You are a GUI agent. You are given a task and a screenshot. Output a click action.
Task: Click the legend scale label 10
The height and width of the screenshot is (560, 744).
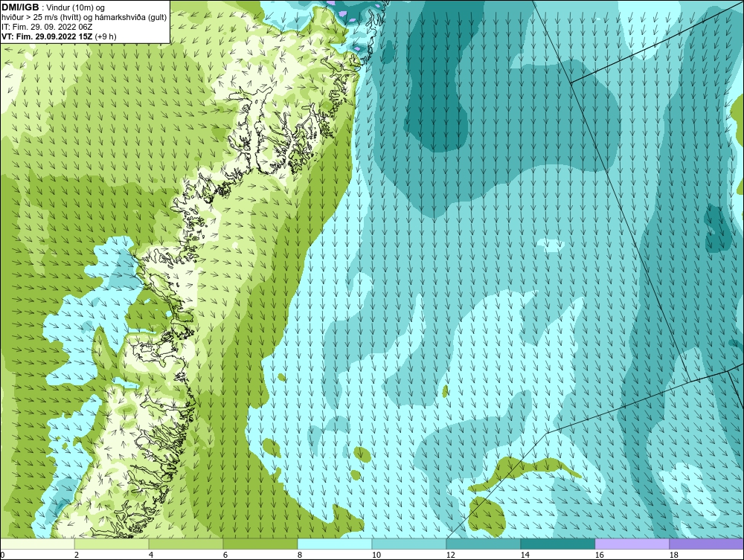(x=376, y=555)
